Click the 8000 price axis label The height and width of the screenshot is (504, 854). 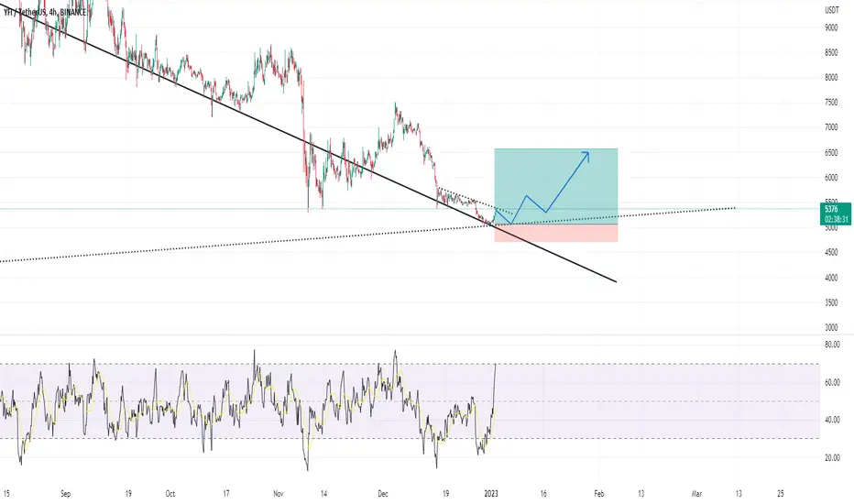831,78
